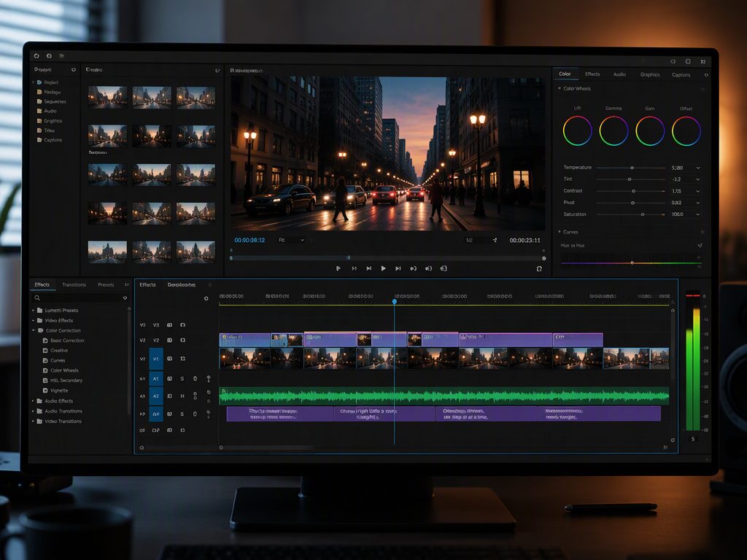
Task: Solo the A1 audio track
Action: click(x=182, y=379)
